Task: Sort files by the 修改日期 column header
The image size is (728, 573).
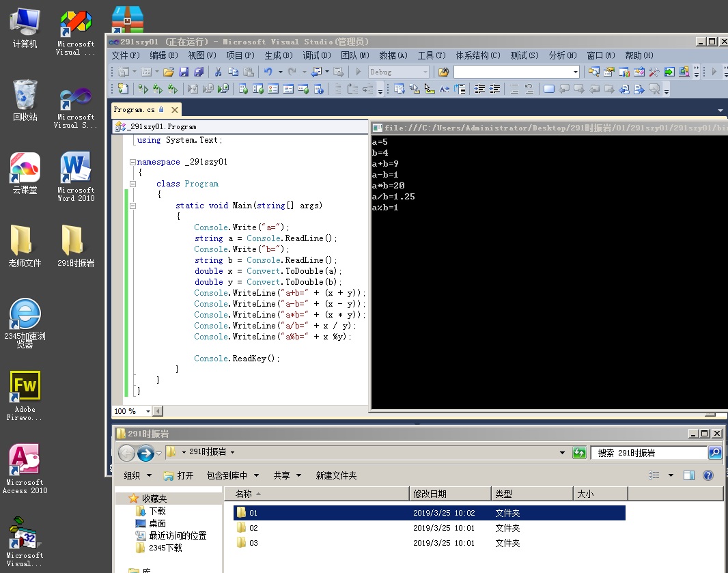Action: (x=450, y=494)
